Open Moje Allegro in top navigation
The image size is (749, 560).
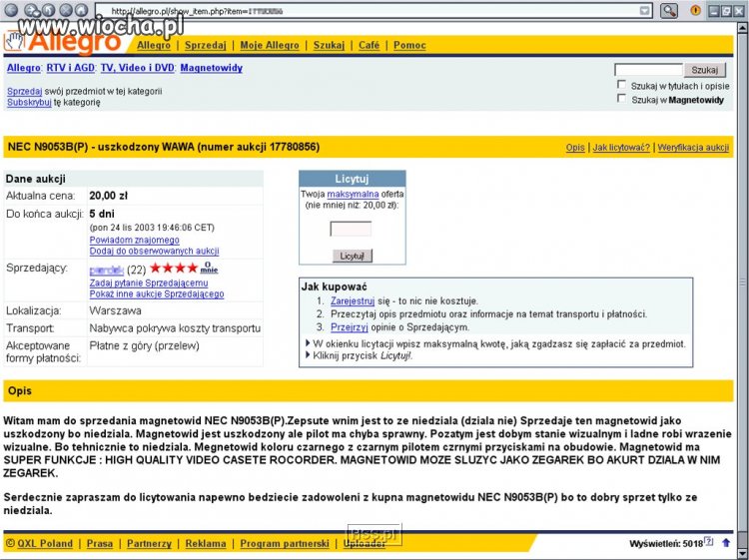(270, 45)
